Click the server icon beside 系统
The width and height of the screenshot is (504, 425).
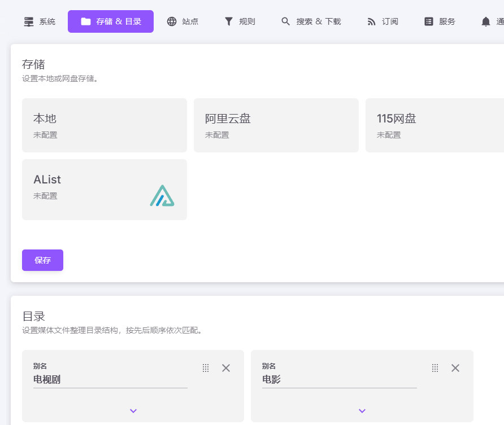(29, 21)
